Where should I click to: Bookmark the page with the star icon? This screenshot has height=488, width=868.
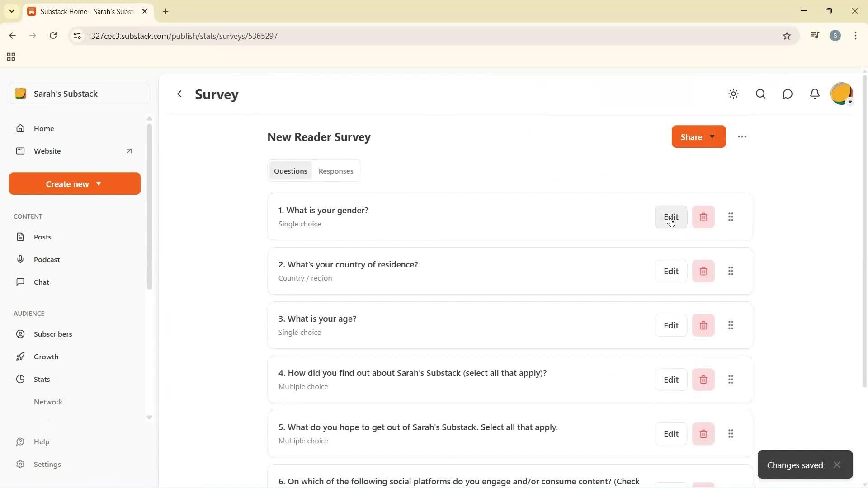coord(787,36)
